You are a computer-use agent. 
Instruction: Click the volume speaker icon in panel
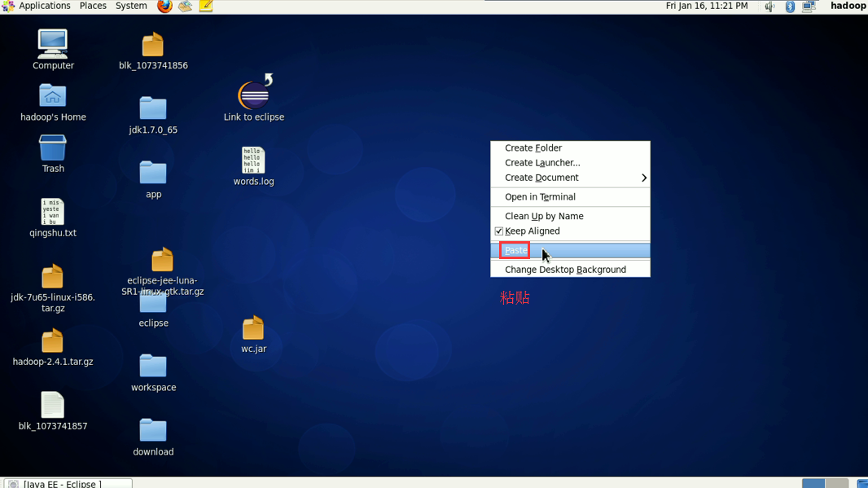(769, 6)
